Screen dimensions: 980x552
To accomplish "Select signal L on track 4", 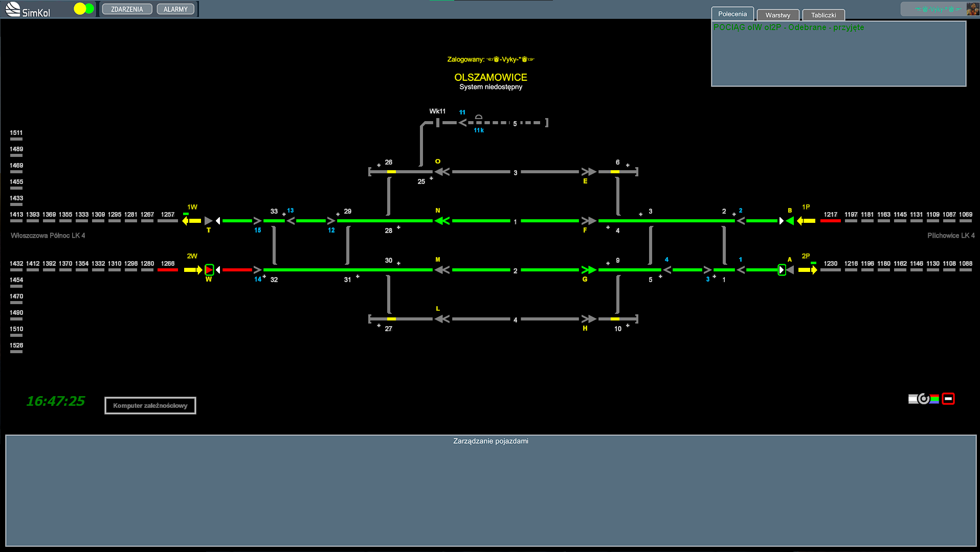I will point(442,319).
